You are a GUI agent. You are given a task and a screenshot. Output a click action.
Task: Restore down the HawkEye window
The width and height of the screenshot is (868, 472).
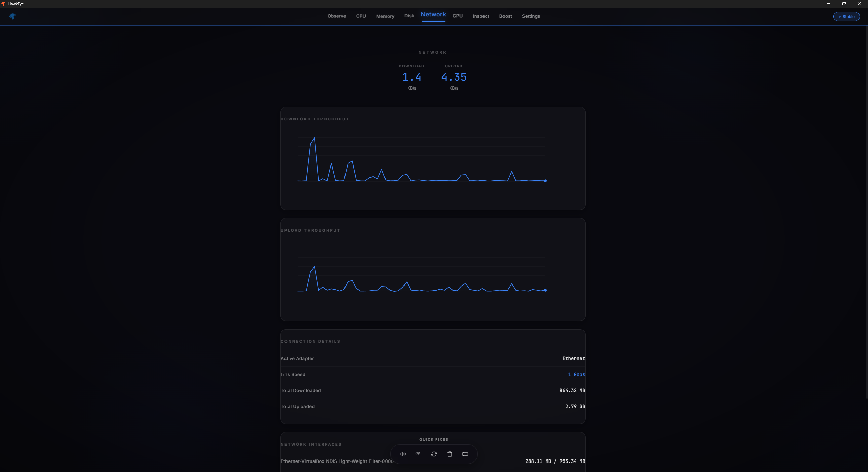(x=844, y=4)
